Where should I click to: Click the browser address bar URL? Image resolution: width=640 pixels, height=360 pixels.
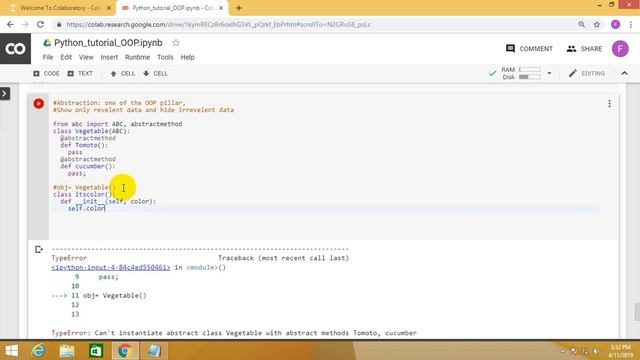coord(218,24)
